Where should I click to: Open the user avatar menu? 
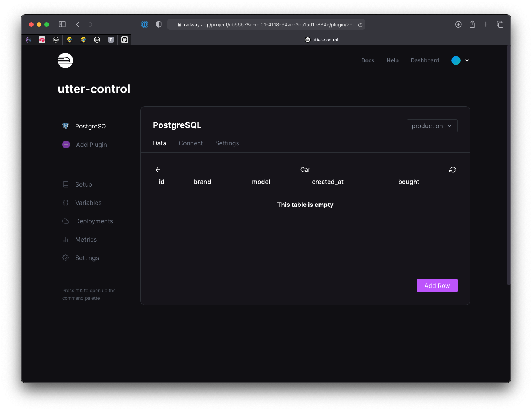[456, 60]
